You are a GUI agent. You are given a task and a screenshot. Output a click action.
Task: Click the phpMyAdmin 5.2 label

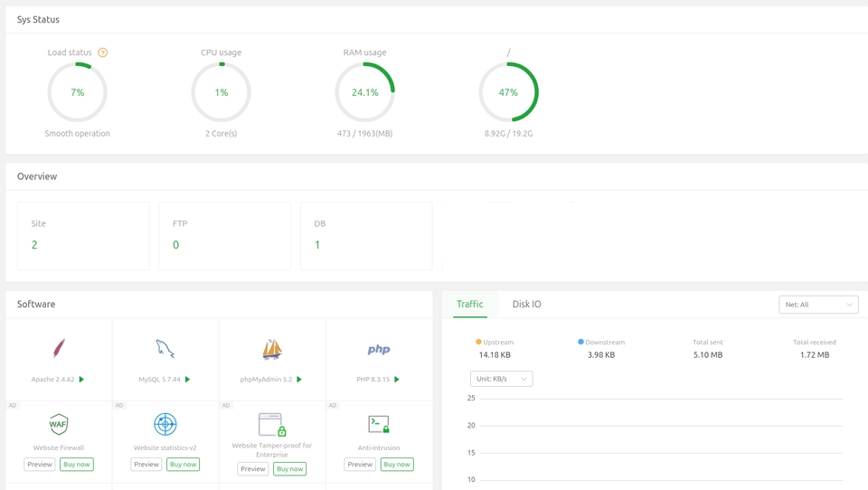pyautogui.click(x=266, y=380)
